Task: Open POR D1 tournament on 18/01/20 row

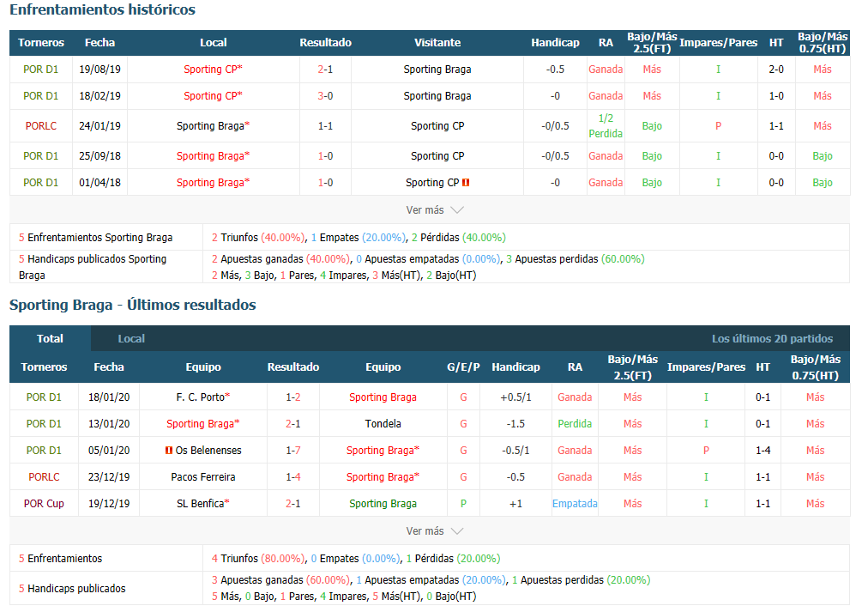Action: click(x=44, y=397)
